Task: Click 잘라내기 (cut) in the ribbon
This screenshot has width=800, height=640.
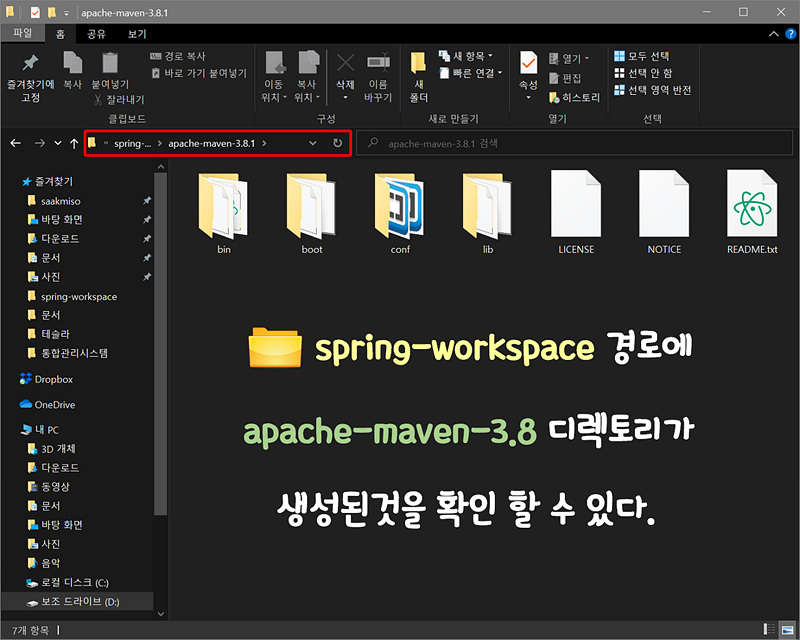Action: coord(119,100)
